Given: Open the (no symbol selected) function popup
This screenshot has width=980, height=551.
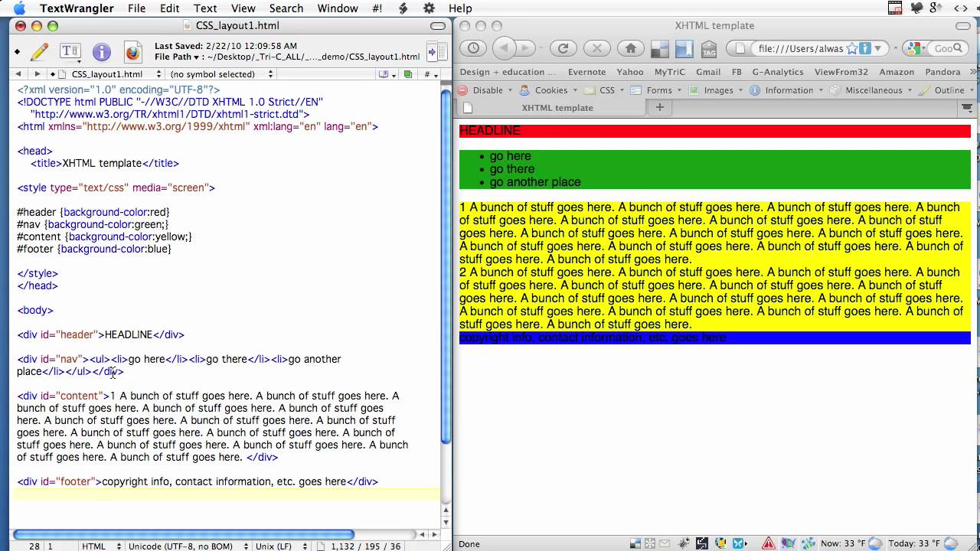Looking at the screenshot, I should click(x=222, y=74).
